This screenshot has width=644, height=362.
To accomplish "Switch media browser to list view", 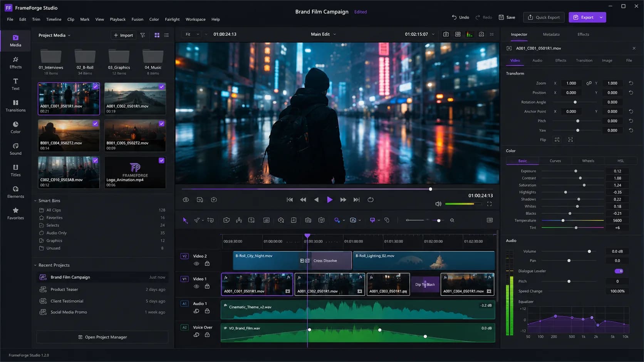I will pos(167,35).
